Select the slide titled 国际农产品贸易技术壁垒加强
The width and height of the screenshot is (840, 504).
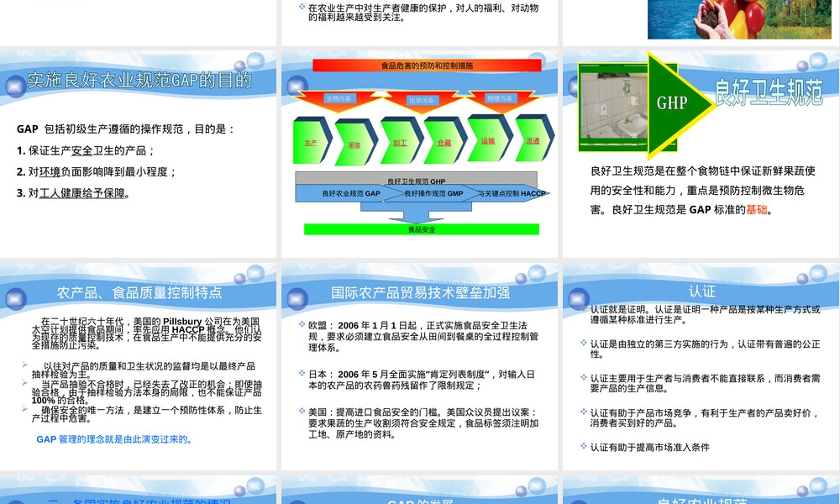pyautogui.click(x=419, y=366)
